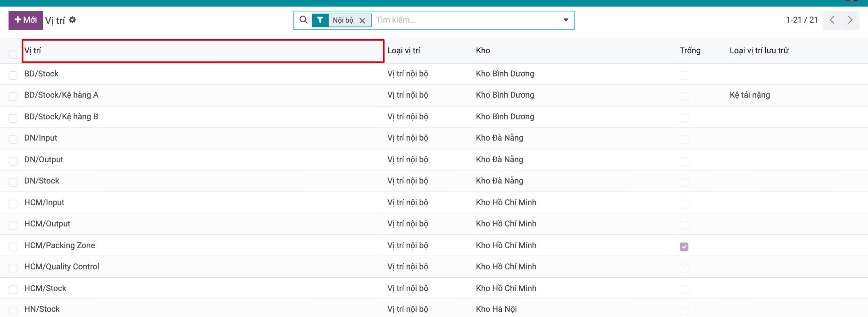Select the HCM/Quality Control row checkbox
The height and width of the screenshot is (317, 868).
[x=13, y=268]
